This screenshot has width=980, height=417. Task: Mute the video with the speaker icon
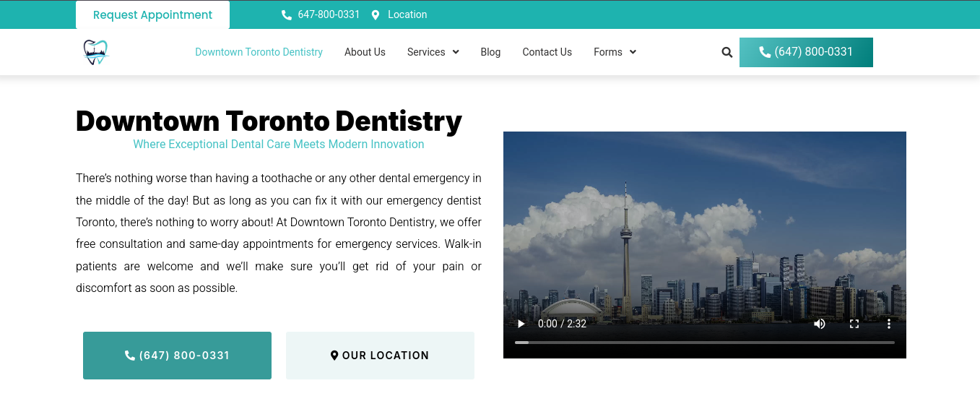click(820, 324)
